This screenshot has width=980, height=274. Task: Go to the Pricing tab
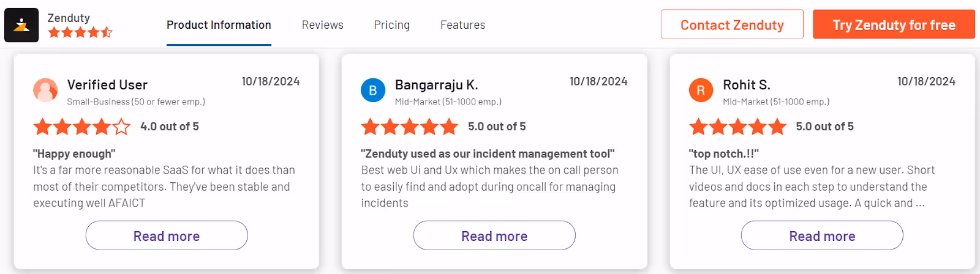click(x=392, y=25)
